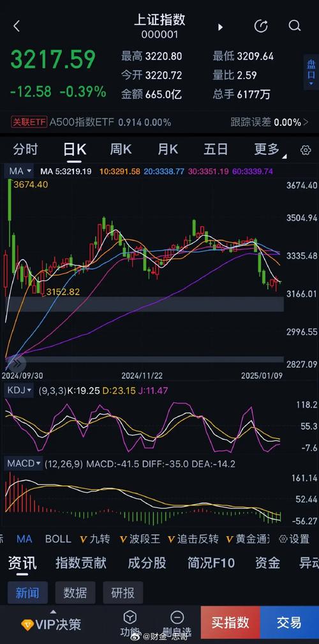Open 简况F10 section tab
319x644 pixels.
211,563
